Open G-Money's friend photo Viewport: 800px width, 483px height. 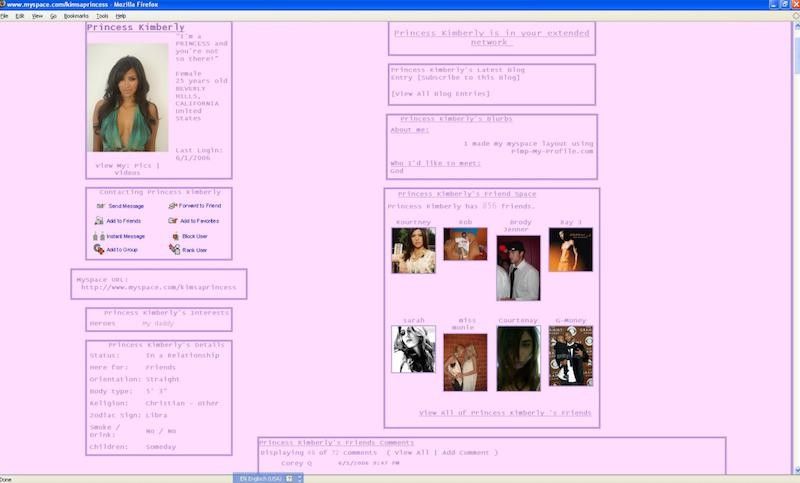[x=570, y=356]
